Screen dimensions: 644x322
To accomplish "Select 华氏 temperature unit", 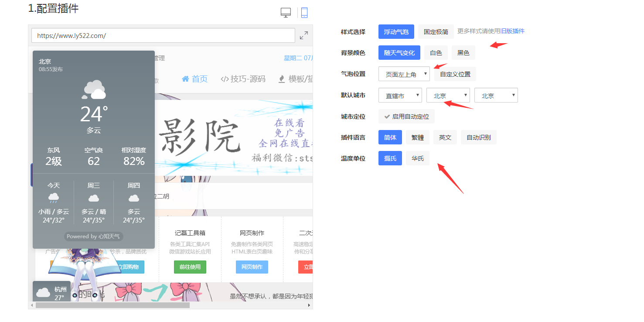I will [417, 158].
